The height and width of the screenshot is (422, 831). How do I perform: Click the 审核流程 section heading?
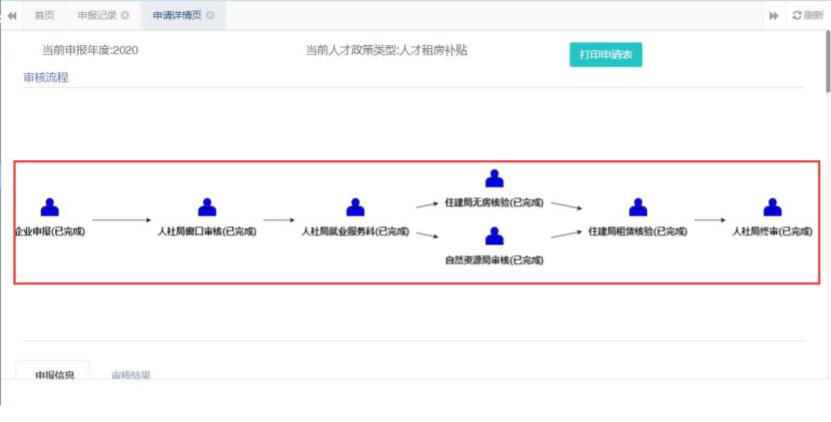pyautogui.click(x=46, y=77)
